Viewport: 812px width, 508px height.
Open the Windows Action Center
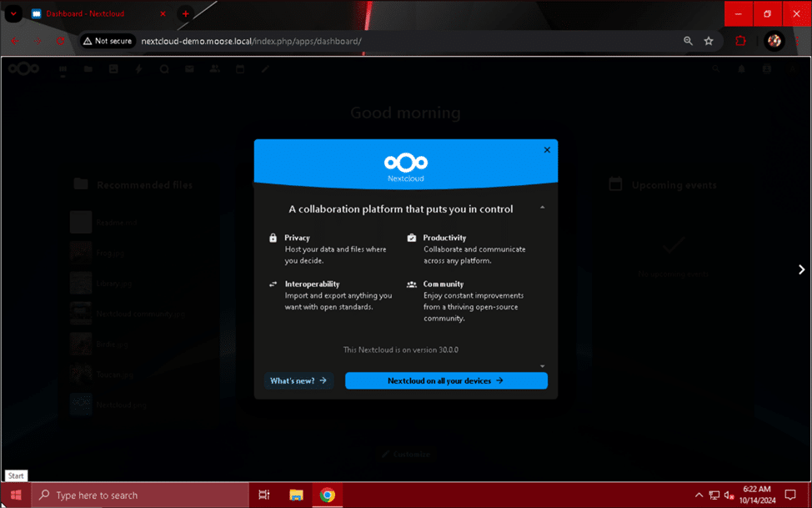(x=790, y=495)
